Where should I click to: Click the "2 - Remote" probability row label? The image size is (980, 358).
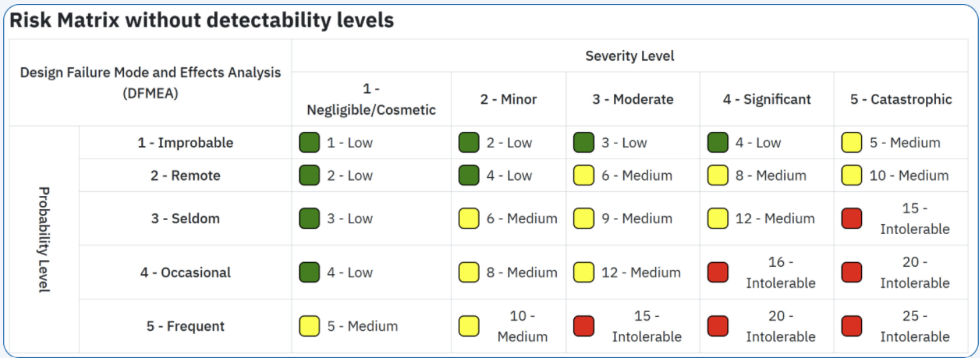(185, 176)
